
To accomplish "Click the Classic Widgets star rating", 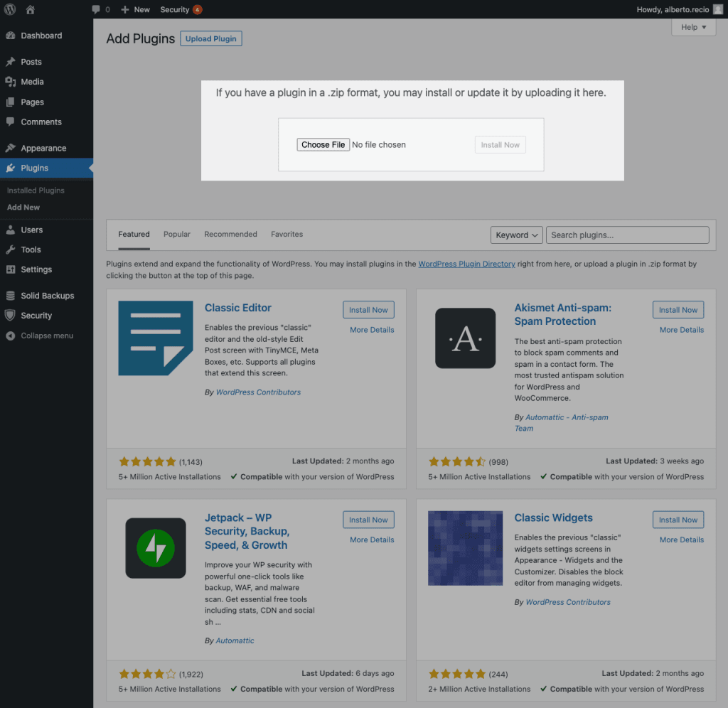I will coord(457,674).
